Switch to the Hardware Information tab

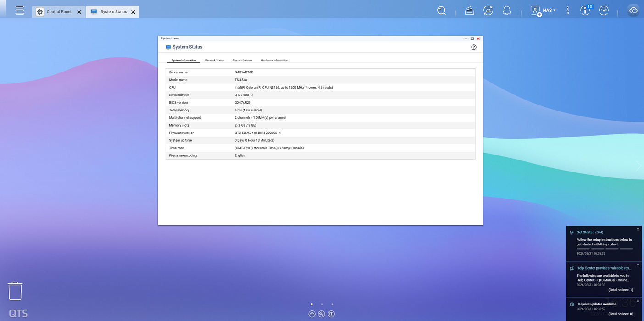click(274, 60)
